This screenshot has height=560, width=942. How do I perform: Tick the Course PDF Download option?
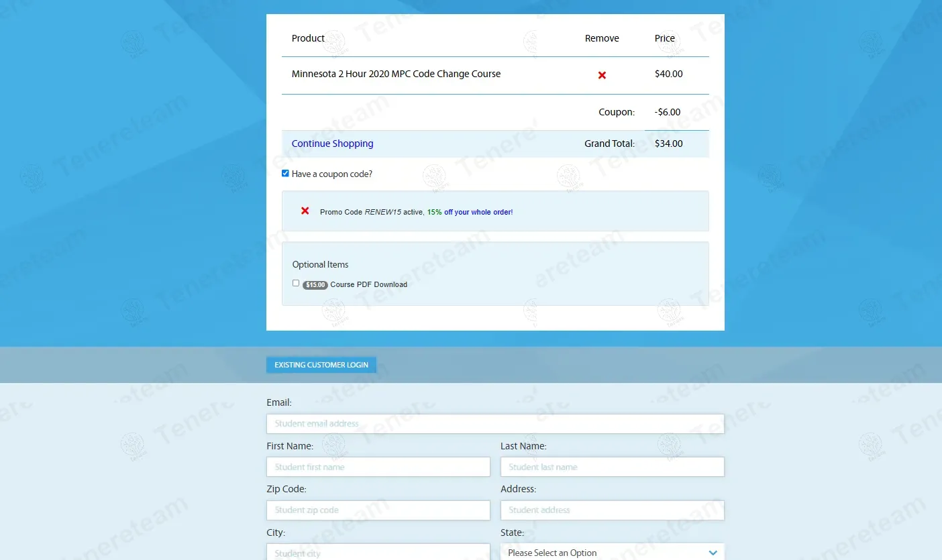click(296, 283)
